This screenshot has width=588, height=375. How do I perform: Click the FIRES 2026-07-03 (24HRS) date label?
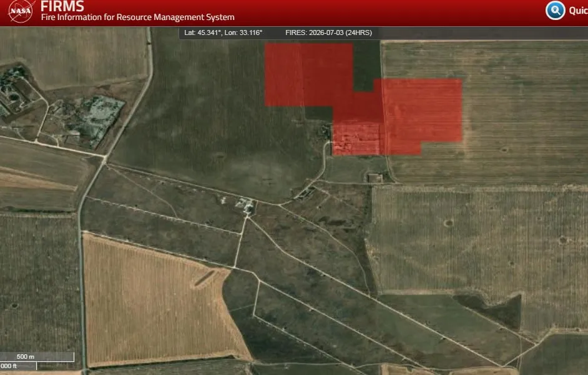point(328,32)
